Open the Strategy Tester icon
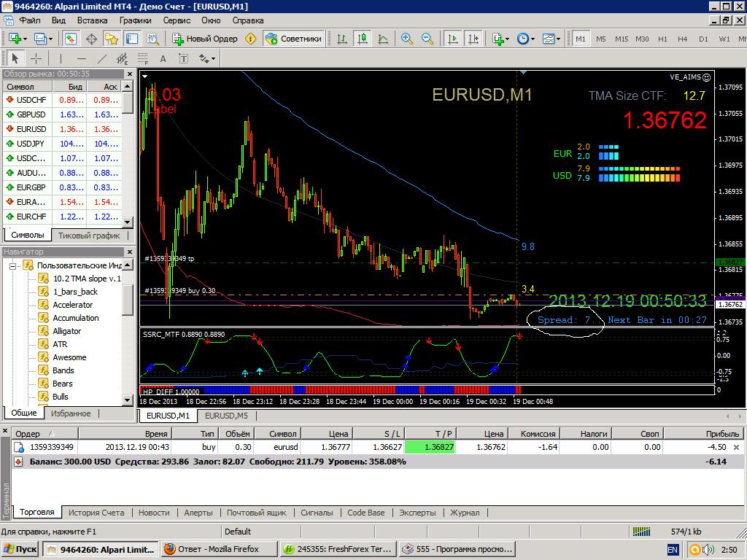This screenshot has width=747, height=560. (x=153, y=39)
